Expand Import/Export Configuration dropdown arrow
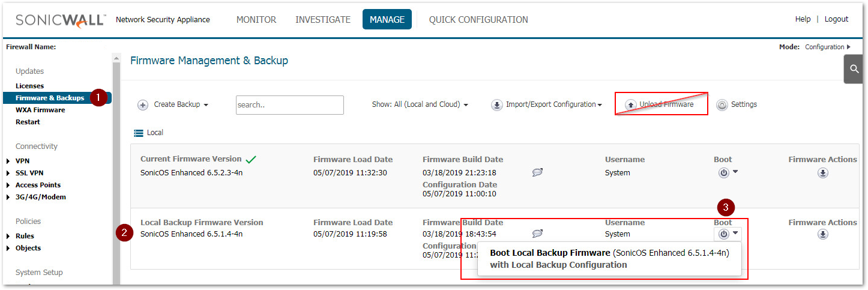Image resolution: width=868 pixels, height=290 pixels. click(x=600, y=105)
